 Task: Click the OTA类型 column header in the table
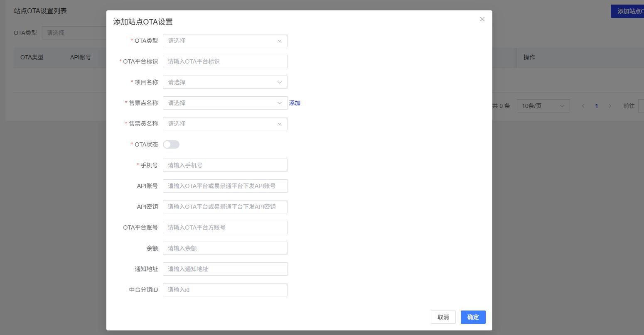click(x=32, y=57)
